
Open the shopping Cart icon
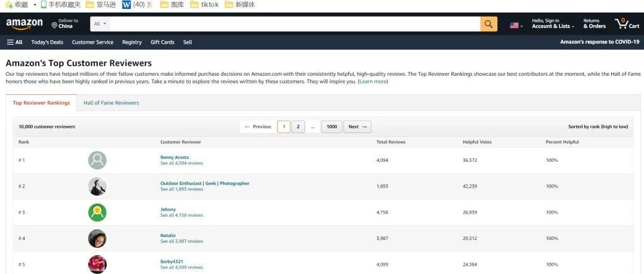tap(627, 23)
